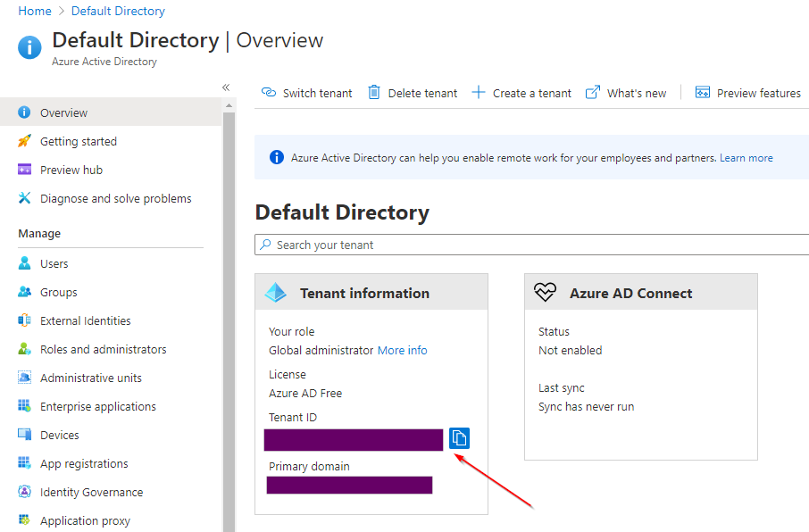Viewport: 809px width, 532px height.
Task: Click the Overview info icon in sidebar
Action: 24,112
